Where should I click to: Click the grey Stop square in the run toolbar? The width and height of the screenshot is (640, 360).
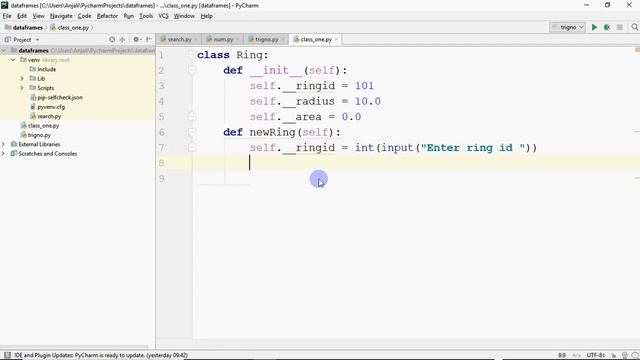(x=620, y=27)
